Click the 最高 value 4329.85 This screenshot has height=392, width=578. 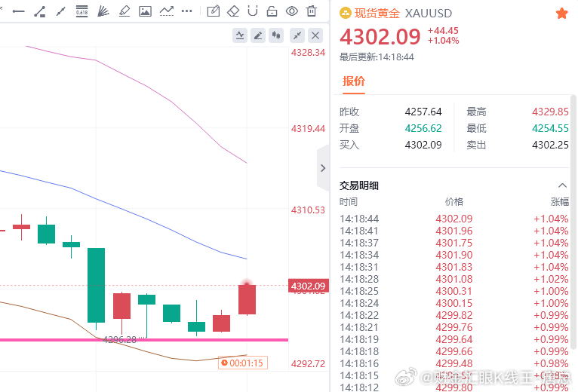[550, 112]
